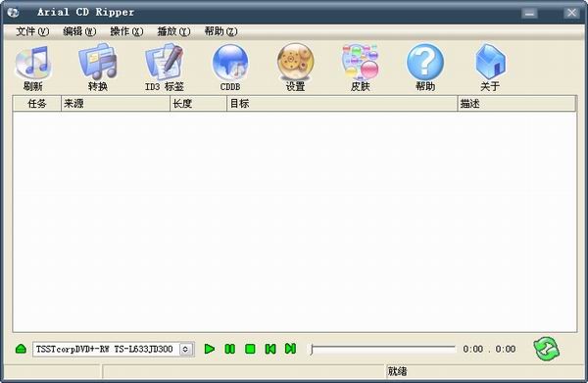
Task: Click the green play button
Action: pos(210,349)
